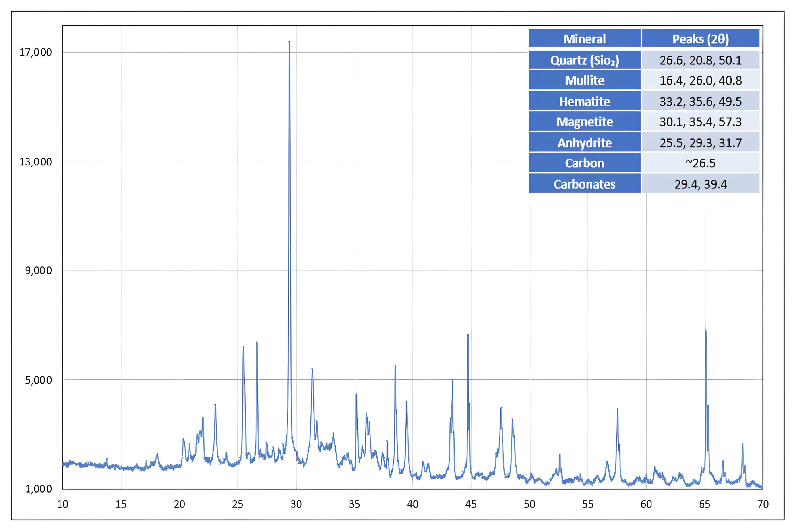
Task: Click the 29.4, 39.4 carbonates cell
Action: click(x=700, y=184)
